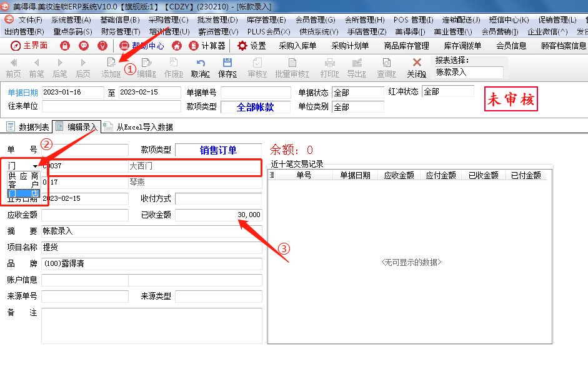Screen dimensions: 588x371
Task: Select the 编辑录入 tab
Action: pos(76,127)
